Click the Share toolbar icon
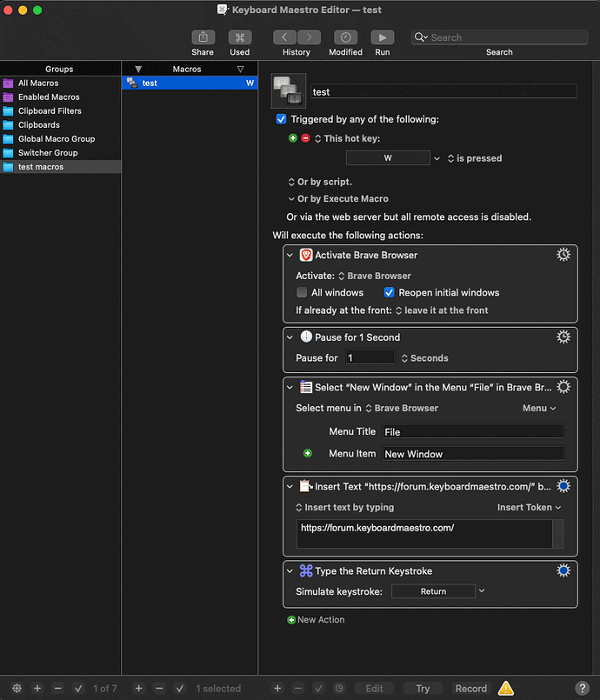Image resolution: width=600 pixels, height=700 pixels. coord(203,37)
